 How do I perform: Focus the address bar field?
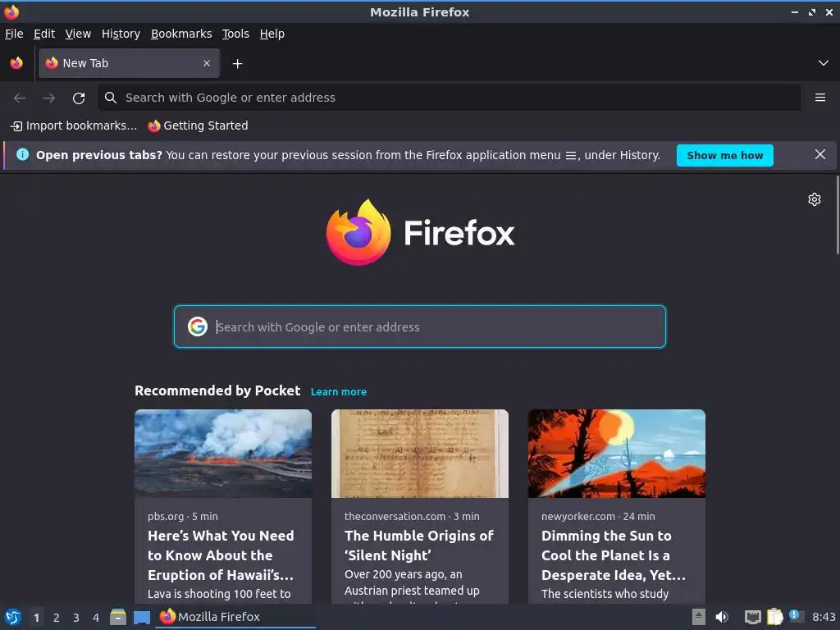point(449,98)
